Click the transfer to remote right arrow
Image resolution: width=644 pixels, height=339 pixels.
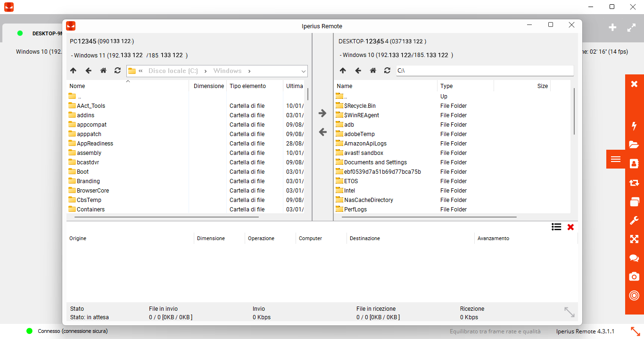pos(322,113)
